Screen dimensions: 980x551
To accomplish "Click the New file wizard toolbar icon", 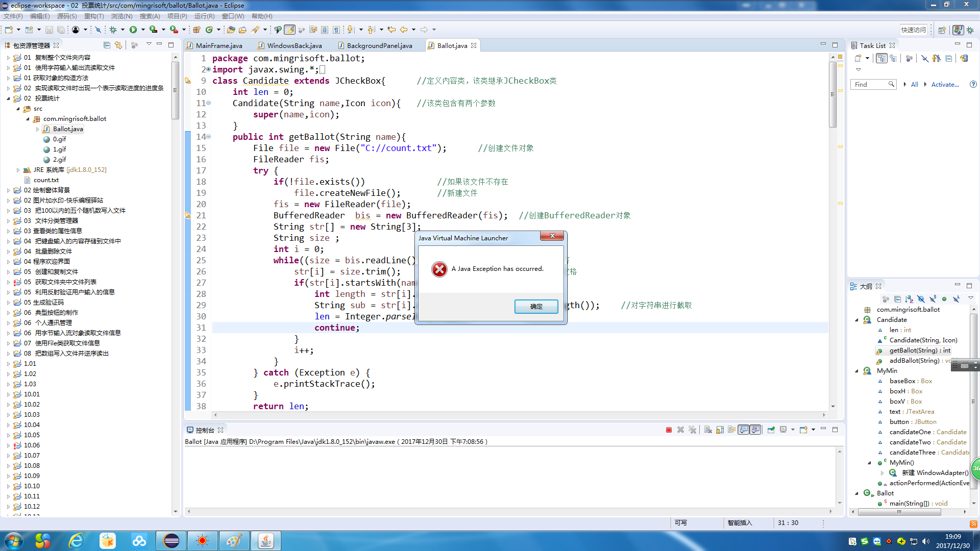I will [9, 30].
